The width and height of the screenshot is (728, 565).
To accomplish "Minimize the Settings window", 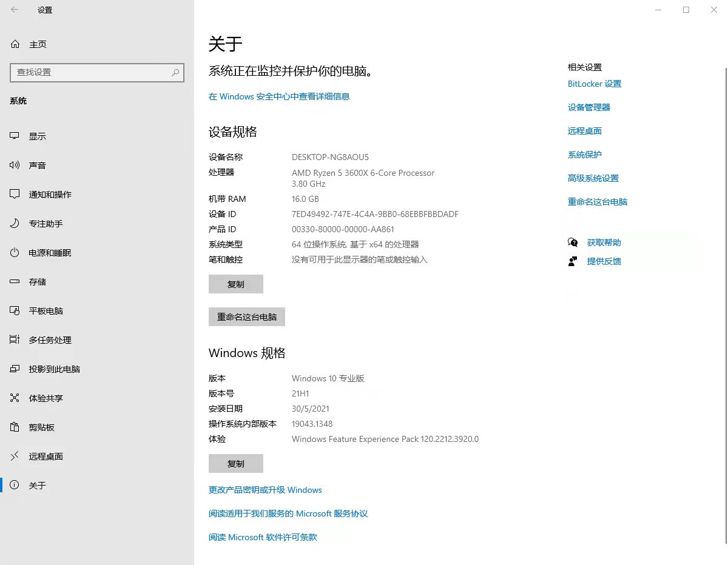I will (658, 10).
